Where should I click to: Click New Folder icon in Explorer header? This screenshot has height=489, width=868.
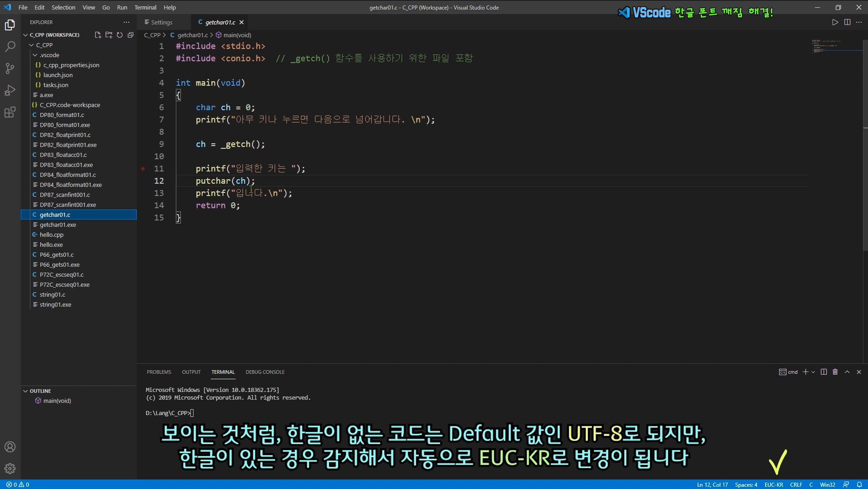pos(109,35)
